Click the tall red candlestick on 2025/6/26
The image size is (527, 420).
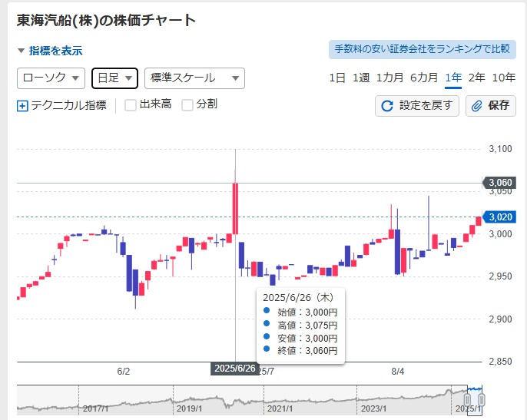[235, 208]
